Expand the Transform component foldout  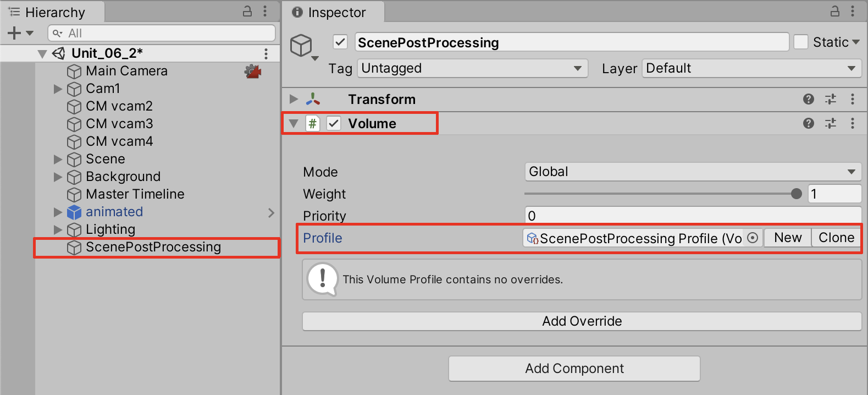[294, 99]
